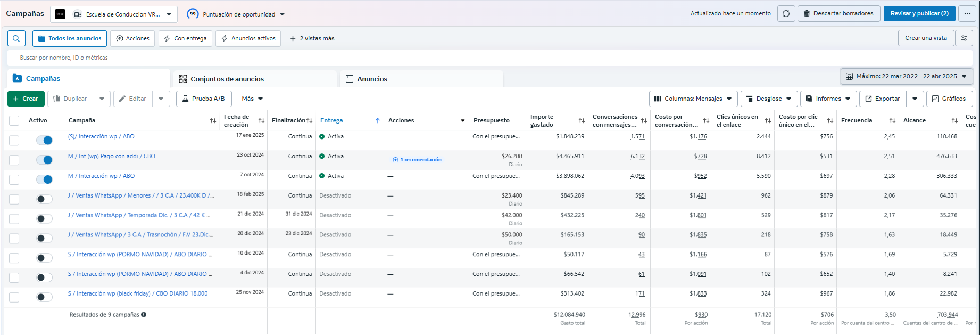Click the Exportar button

pyautogui.click(x=882, y=99)
